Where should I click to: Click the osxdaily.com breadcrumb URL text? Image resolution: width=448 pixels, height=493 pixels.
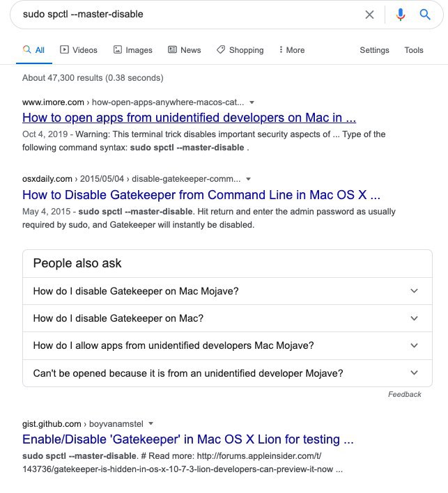(131, 179)
